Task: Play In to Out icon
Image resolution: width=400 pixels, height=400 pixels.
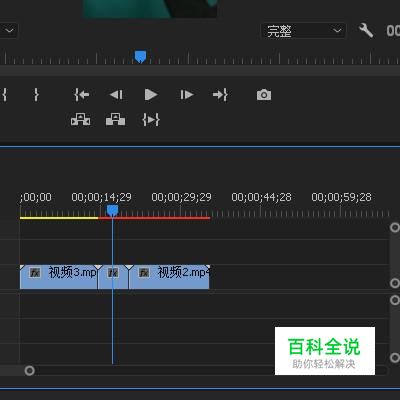Action: tap(151, 119)
